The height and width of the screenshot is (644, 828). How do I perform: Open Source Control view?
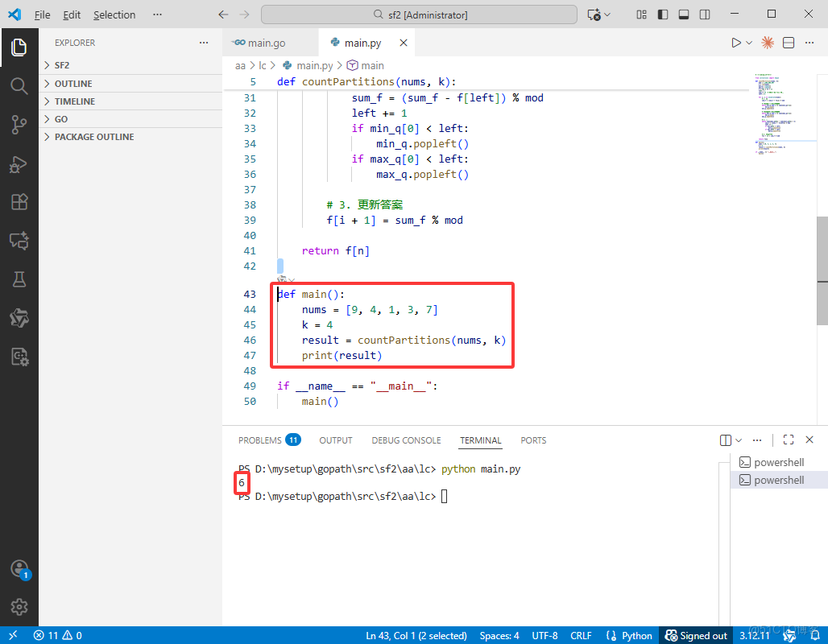pos(19,124)
